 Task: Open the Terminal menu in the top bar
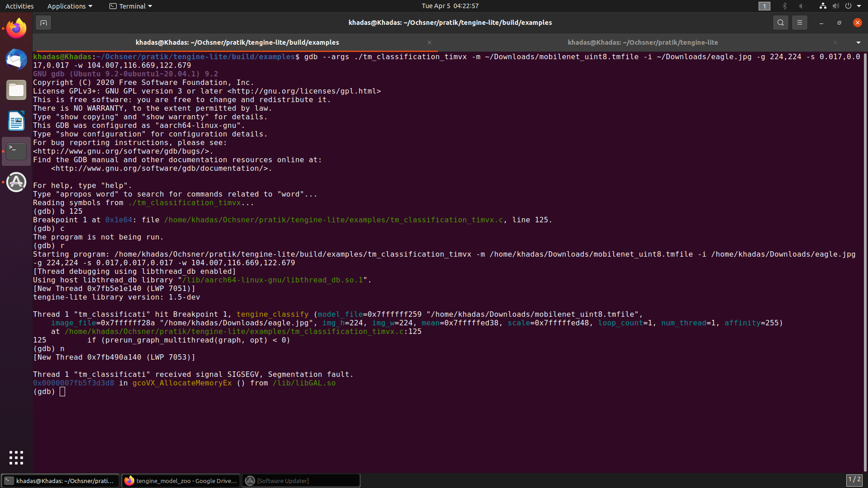pos(130,6)
